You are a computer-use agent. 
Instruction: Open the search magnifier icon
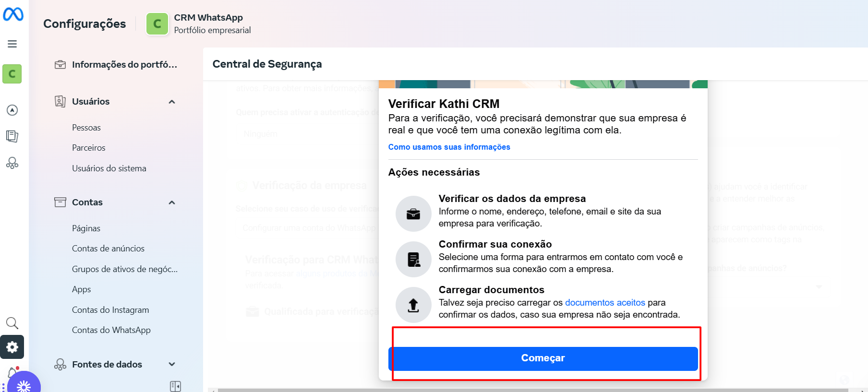tap(12, 323)
